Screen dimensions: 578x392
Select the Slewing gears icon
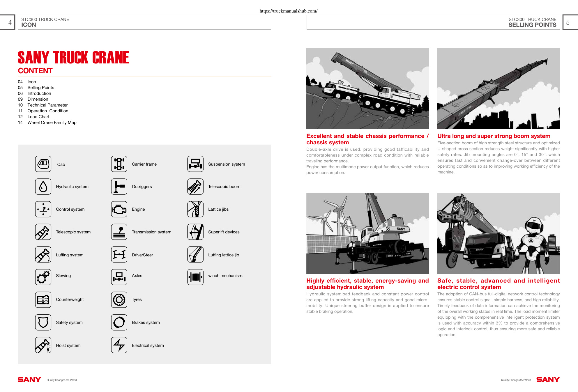pyautogui.click(x=43, y=277)
